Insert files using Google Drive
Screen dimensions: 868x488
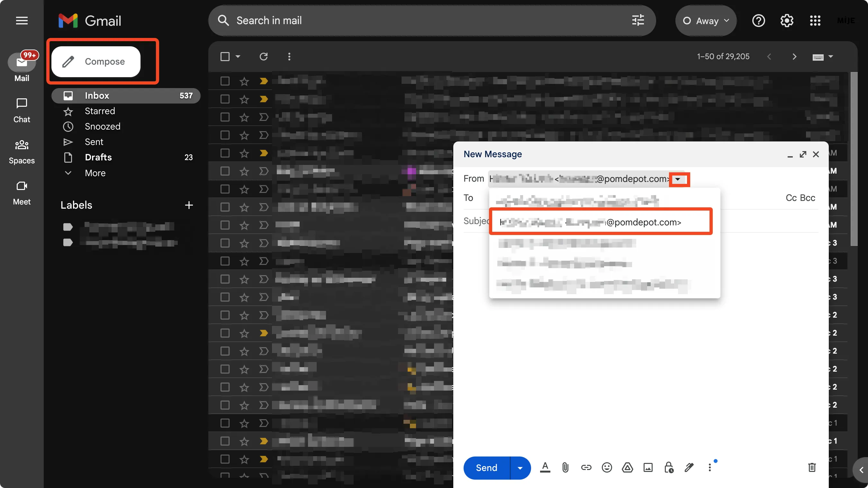627,467
